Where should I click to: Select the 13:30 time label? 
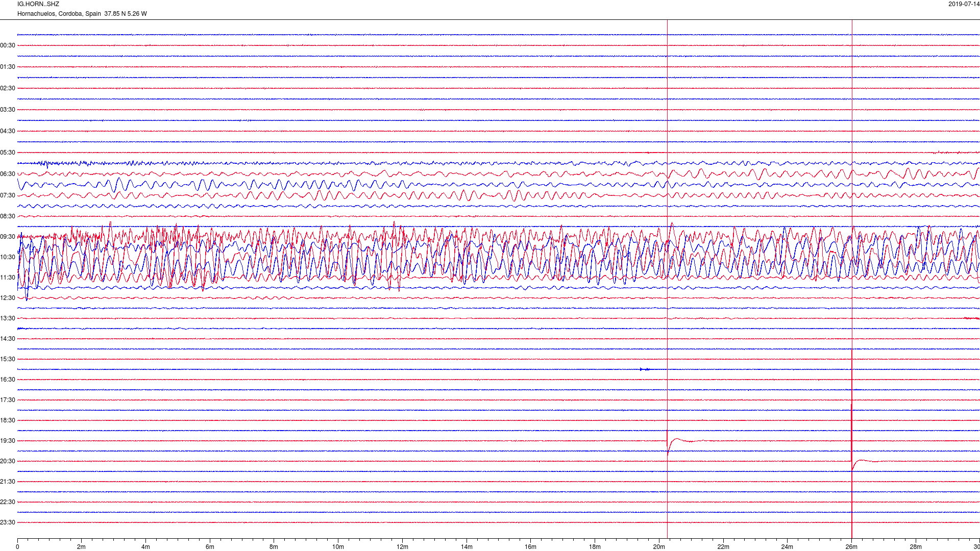[x=8, y=318]
